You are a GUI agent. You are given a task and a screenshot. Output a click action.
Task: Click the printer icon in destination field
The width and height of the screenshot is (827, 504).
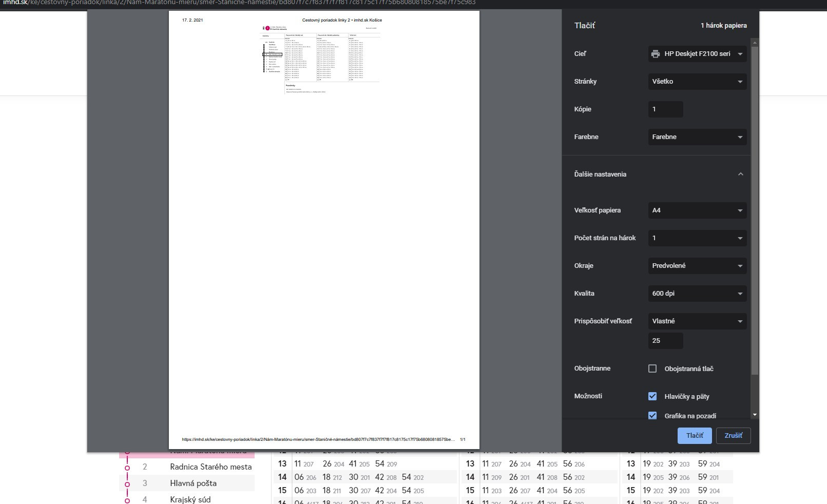(x=656, y=54)
